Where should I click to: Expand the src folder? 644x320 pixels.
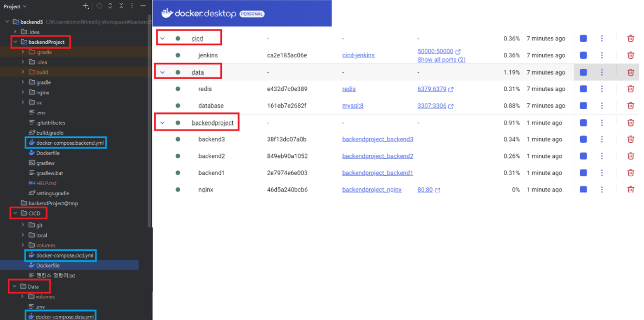tap(23, 102)
